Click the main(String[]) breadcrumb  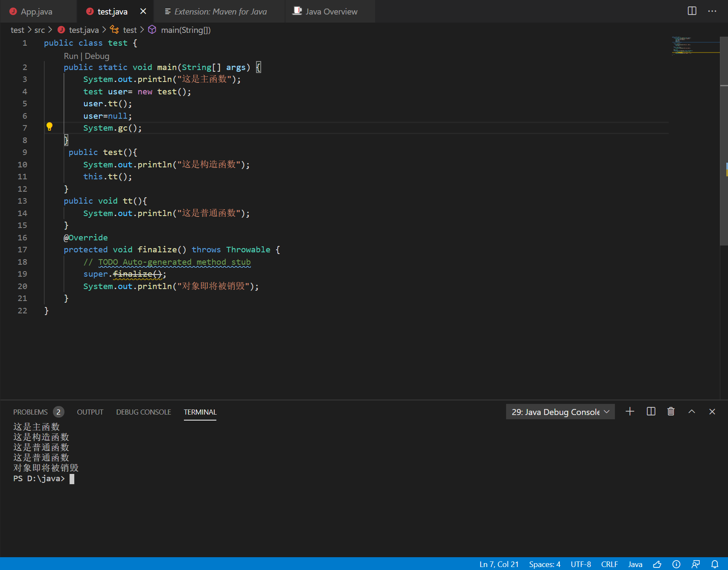point(186,30)
